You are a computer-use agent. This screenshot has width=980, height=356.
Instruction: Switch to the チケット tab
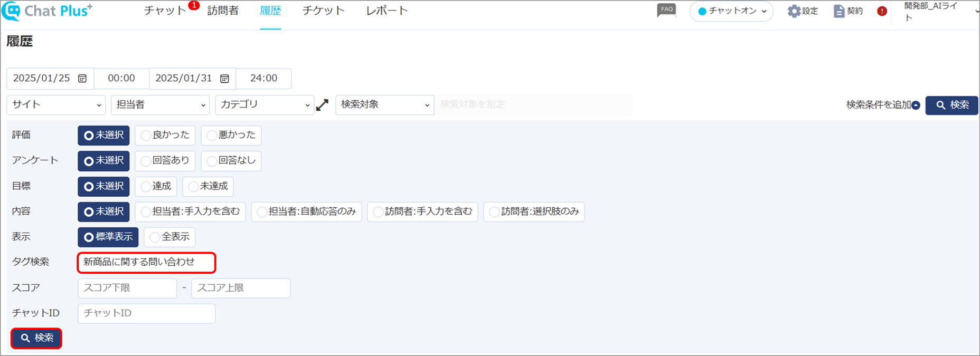click(x=323, y=11)
